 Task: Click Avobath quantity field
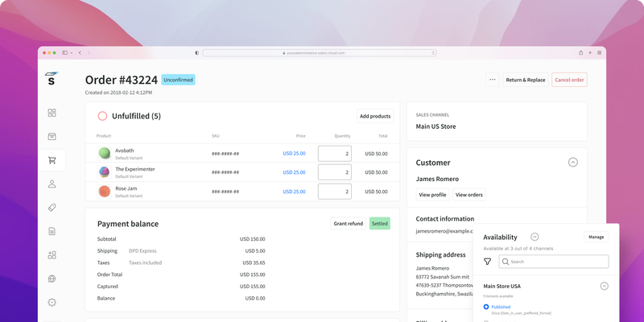tap(335, 154)
